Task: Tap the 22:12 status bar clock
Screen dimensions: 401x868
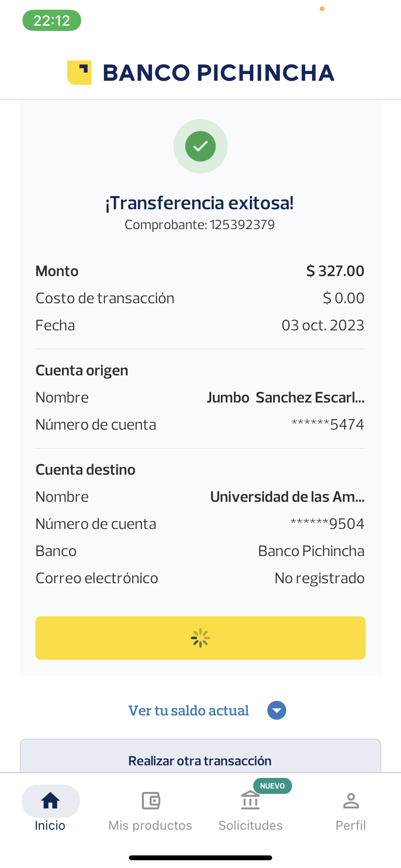Action: click(52, 20)
